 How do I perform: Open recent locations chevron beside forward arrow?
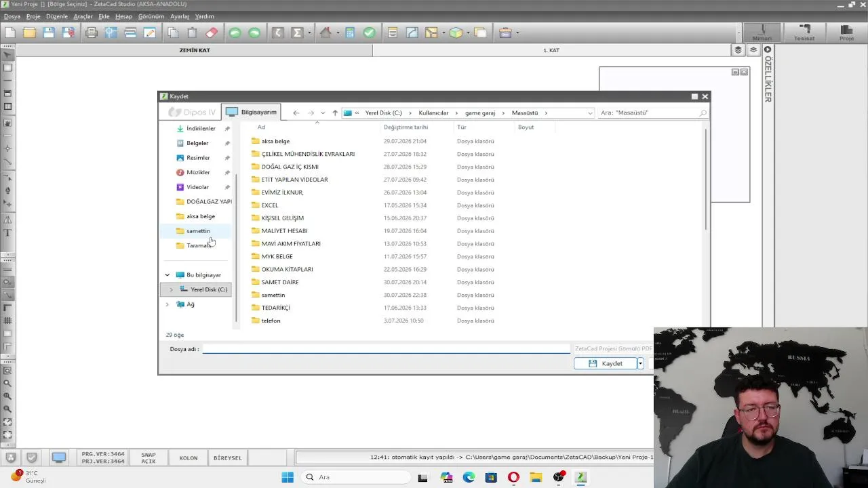(x=323, y=113)
